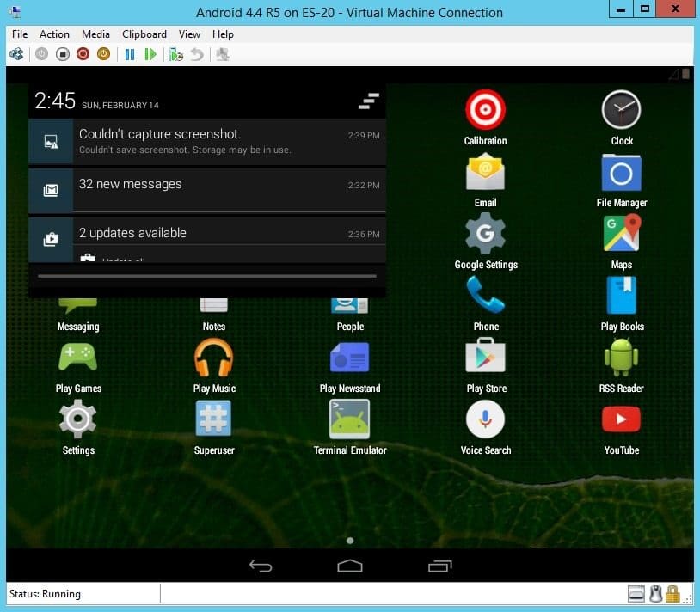Viewport: 700px width, 612px height.
Task: Toggle quick settings panel icon
Action: click(369, 101)
